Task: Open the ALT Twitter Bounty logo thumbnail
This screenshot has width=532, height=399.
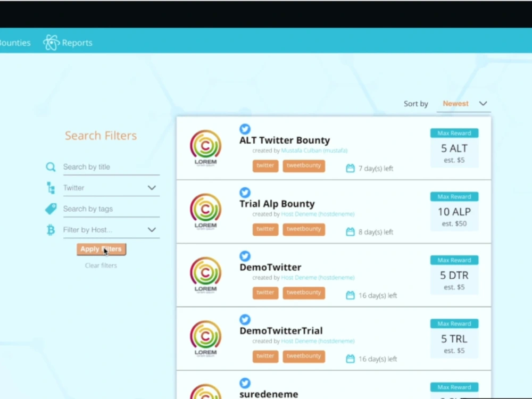Action: 205,148
